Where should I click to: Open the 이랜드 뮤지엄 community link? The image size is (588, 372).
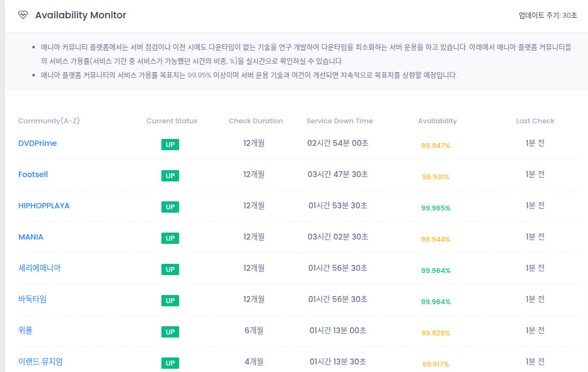40,361
